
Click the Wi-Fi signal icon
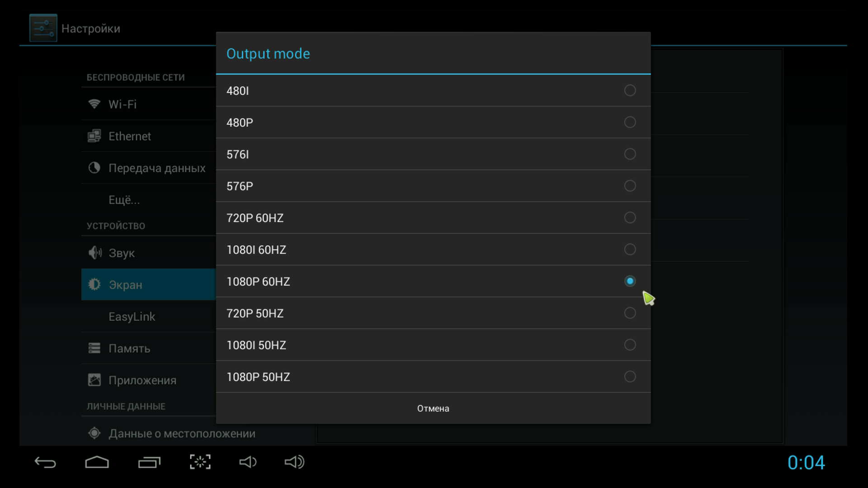[94, 104]
